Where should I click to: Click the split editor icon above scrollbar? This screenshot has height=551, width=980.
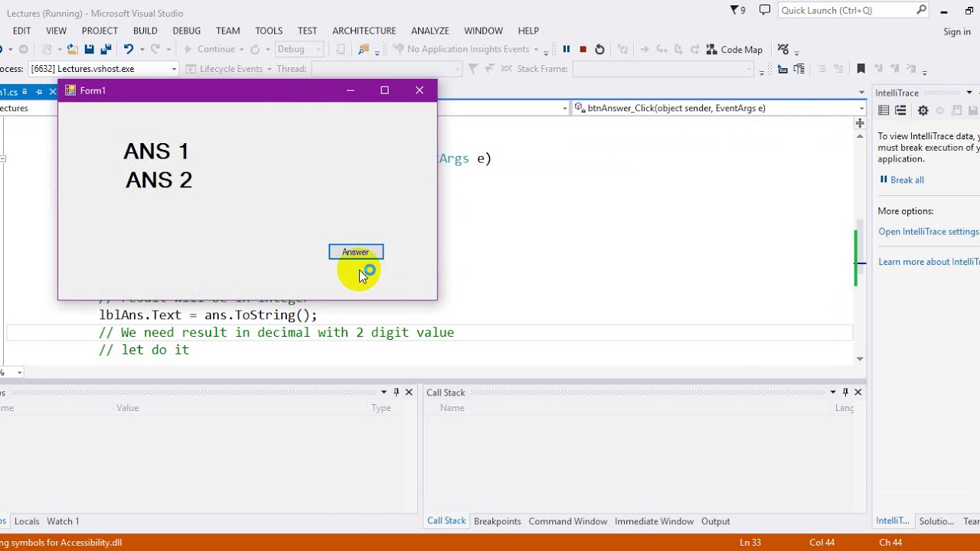point(860,122)
